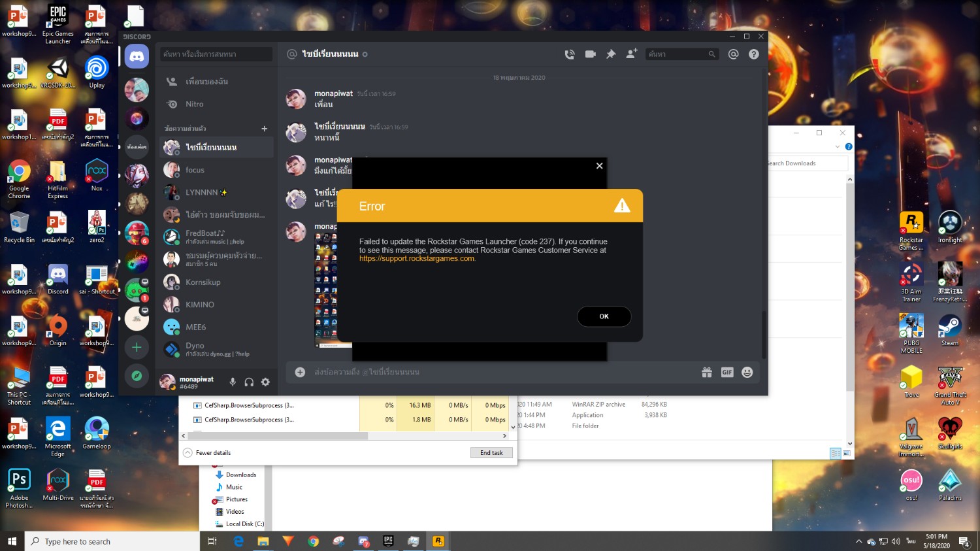The width and height of the screenshot is (980, 551).
Task: Select the Steam desktop shortcut
Action: click(950, 330)
